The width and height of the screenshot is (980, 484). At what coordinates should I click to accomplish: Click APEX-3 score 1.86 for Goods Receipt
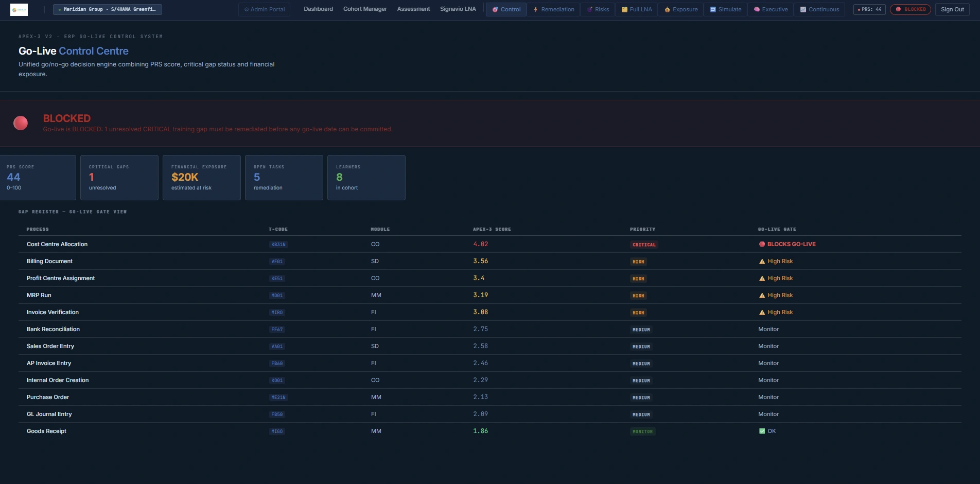point(481,431)
